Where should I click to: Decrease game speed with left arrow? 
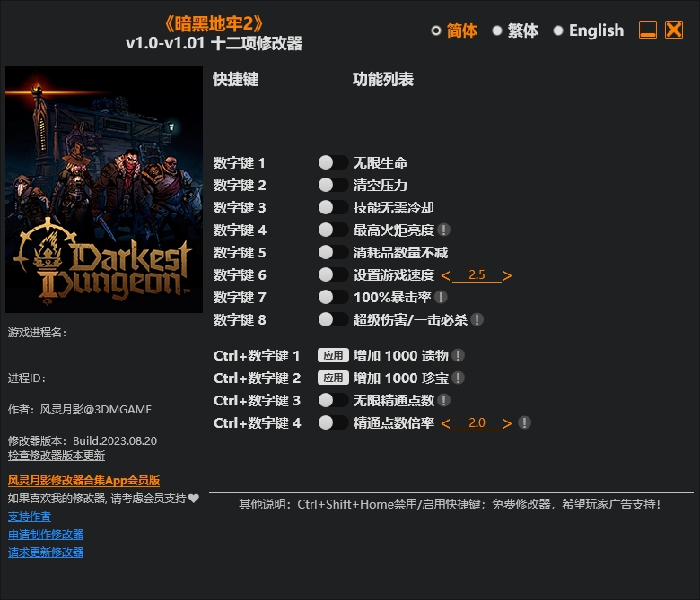[x=446, y=275]
